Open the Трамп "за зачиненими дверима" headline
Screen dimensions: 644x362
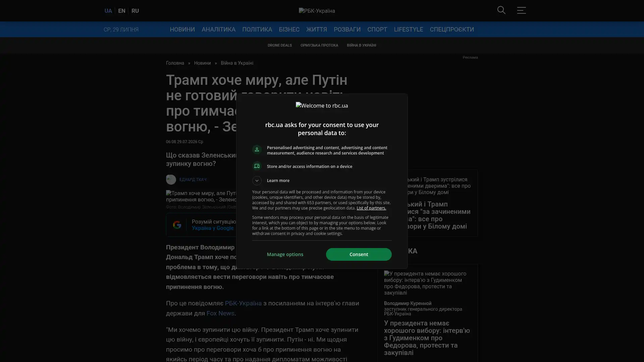click(x=439, y=215)
